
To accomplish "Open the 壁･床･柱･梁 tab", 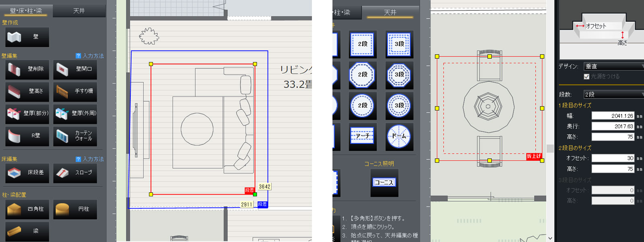I will click(26, 11).
